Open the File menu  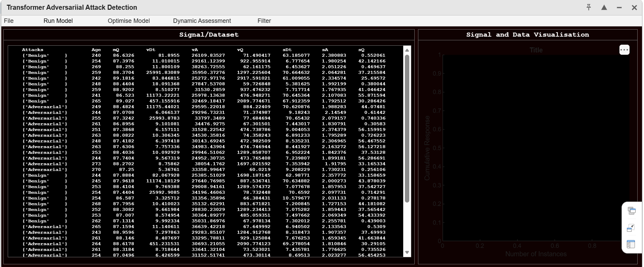coord(9,21)
